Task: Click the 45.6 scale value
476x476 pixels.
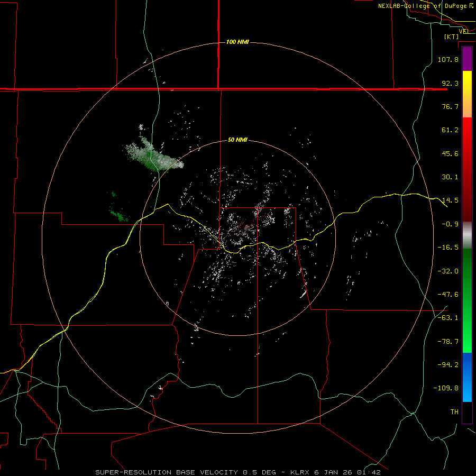Action: coord(450,153)
